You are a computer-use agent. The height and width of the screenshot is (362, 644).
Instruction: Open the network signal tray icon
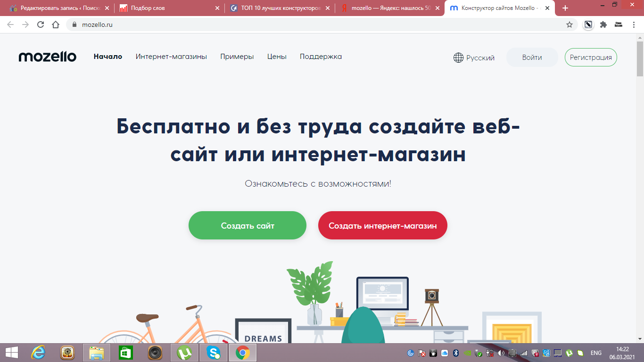(524, 353)
